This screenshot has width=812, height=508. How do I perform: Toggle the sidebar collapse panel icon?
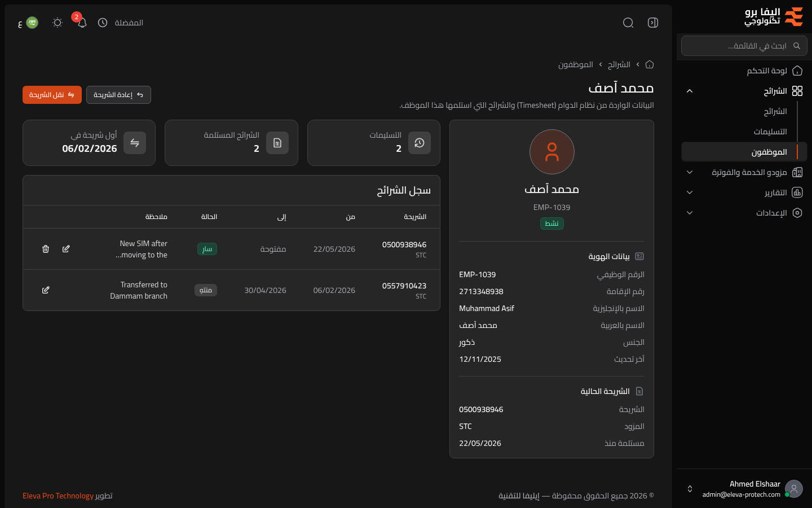(653, 23)
